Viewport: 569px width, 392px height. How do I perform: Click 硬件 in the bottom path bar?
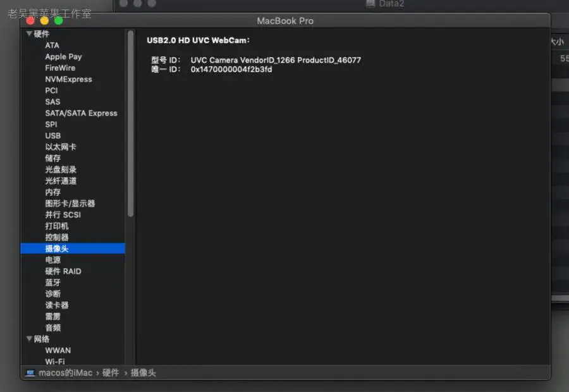(111, 373)
